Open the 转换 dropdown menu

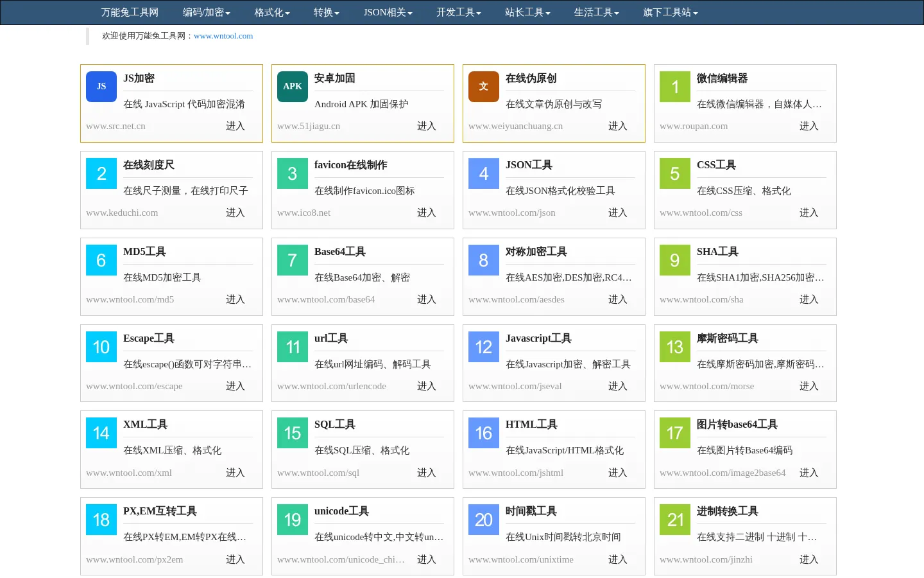click(327, 12)
